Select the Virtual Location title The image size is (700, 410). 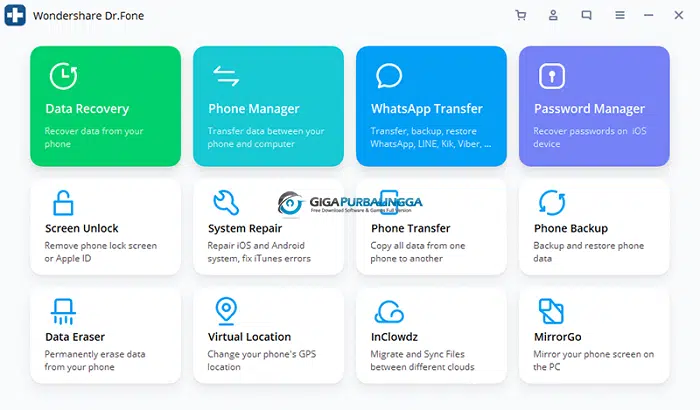coord(249,337)
